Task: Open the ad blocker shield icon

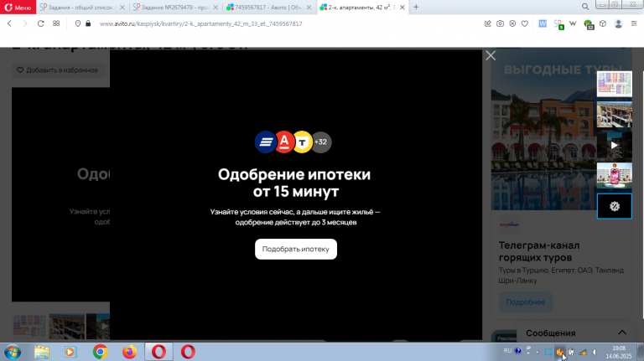Action: (512, 23)
